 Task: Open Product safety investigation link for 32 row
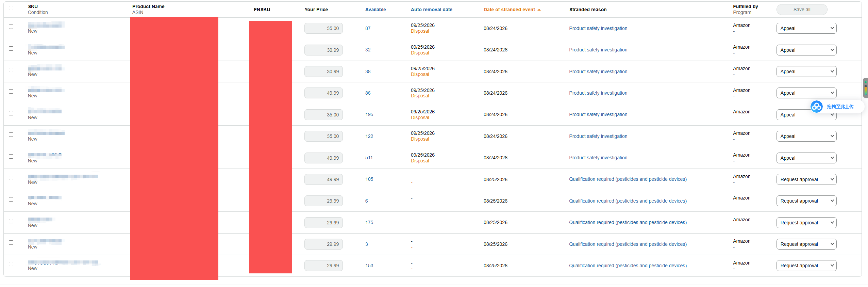(598, 50)
